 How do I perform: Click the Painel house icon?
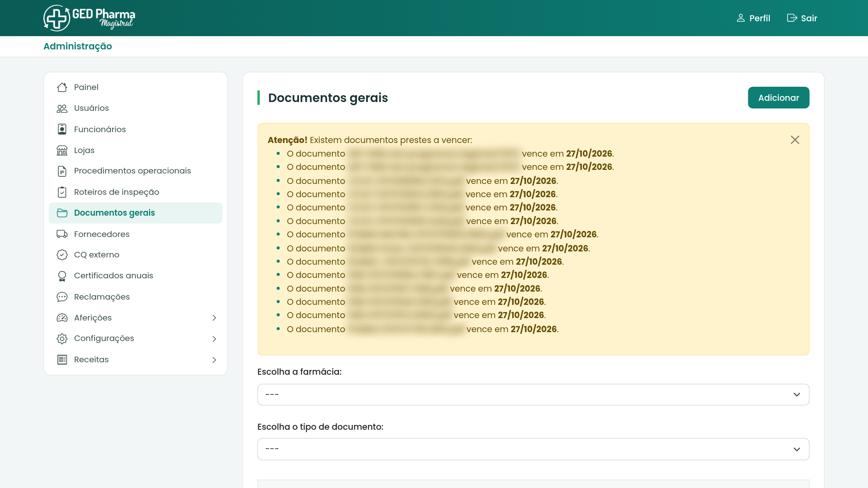click(62, 87)
